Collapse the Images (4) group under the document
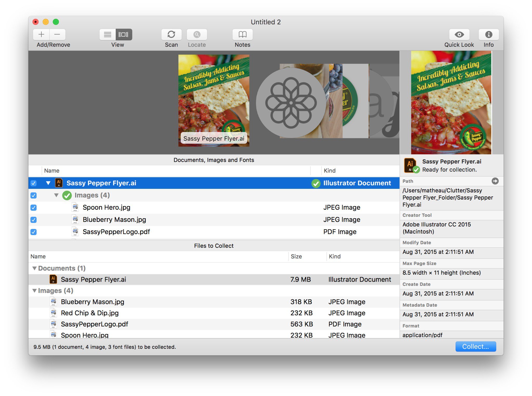Viewport: 532px width, 396px height. coord(56,195)
